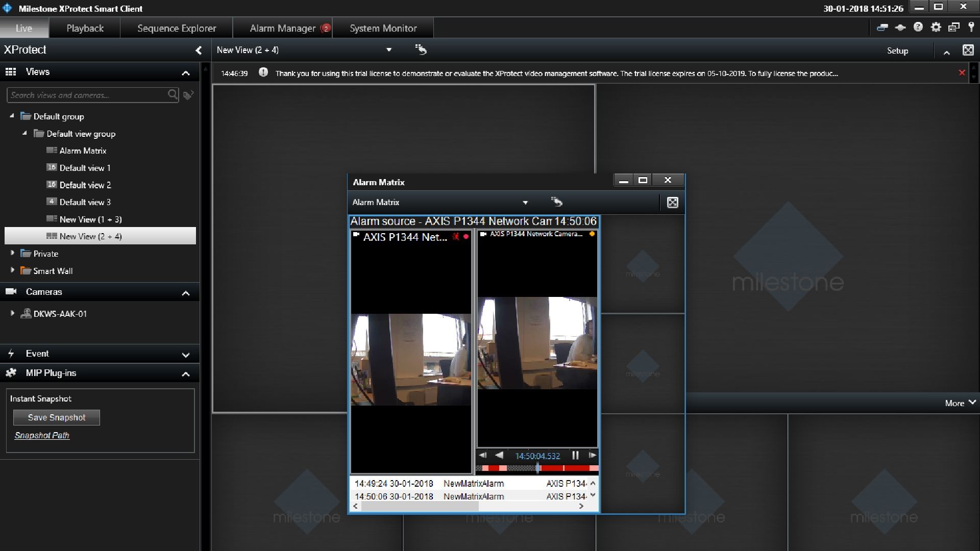The height and width of the screenshot is (551, 980).
Task: Open the Snapshot Path link
Action: click(42, 435)
